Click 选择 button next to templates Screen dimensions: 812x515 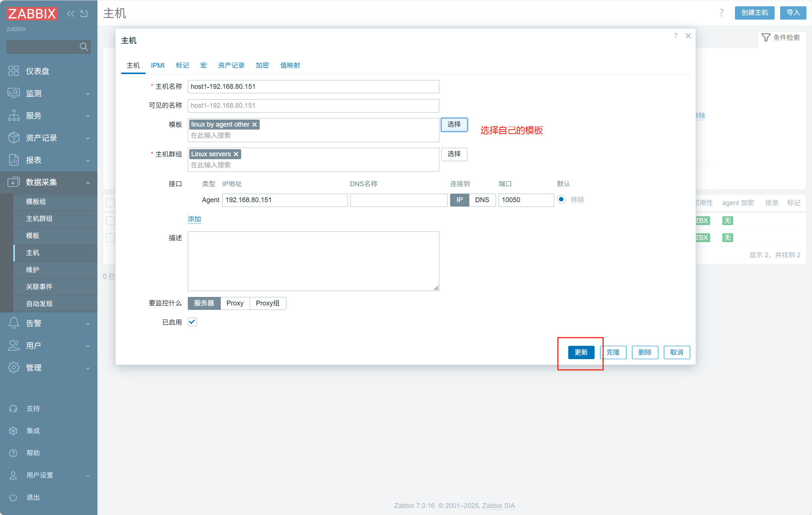[x=454, y=124]
